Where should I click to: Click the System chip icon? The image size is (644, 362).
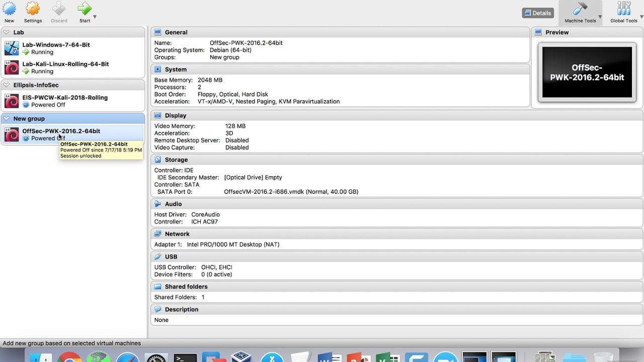pos(158,69)
